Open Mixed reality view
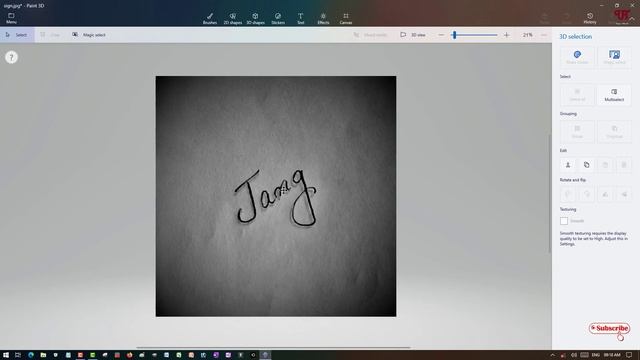640x360 pixels. (370, 35)
